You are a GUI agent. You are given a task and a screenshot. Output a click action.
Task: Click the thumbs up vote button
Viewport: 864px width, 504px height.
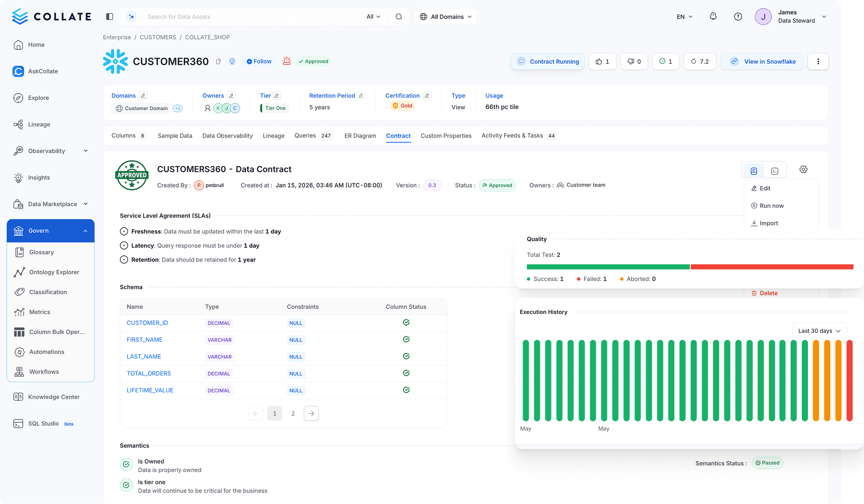tap(603, 62)
